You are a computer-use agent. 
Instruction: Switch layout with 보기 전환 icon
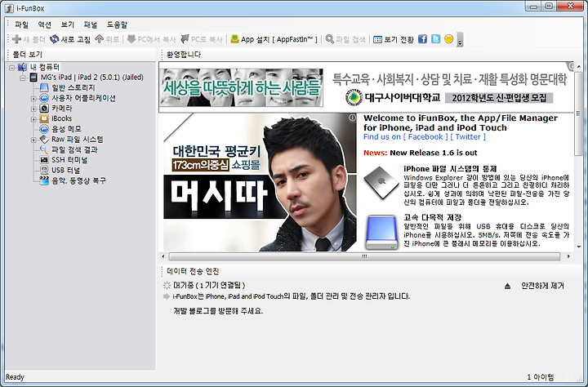tap(377, 39)
